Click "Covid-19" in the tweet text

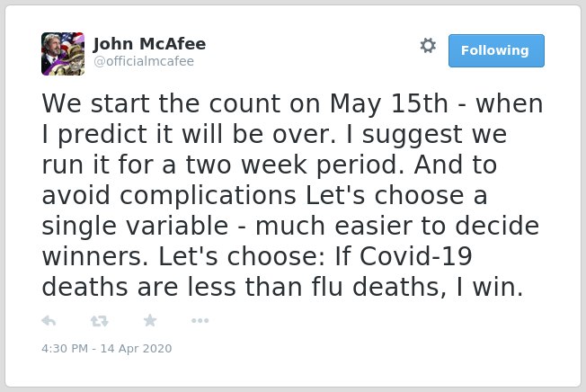(416, 256)
